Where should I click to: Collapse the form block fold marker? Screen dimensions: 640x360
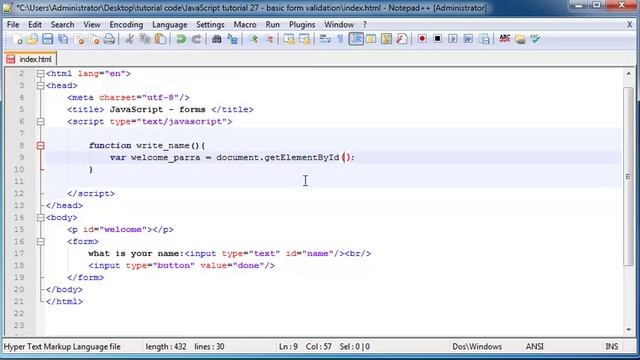click(x=40, y=242)
